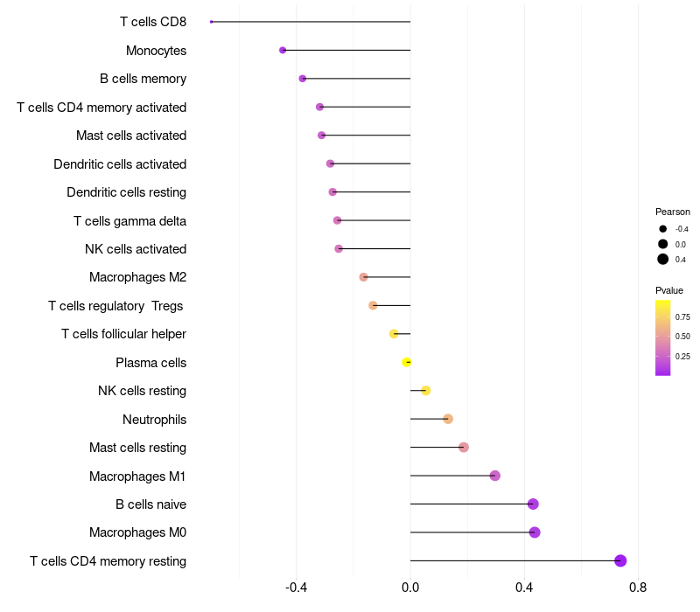Screen dimensions: 700x612
Task: Select the B cells naive data point
Action: point(533,504)
